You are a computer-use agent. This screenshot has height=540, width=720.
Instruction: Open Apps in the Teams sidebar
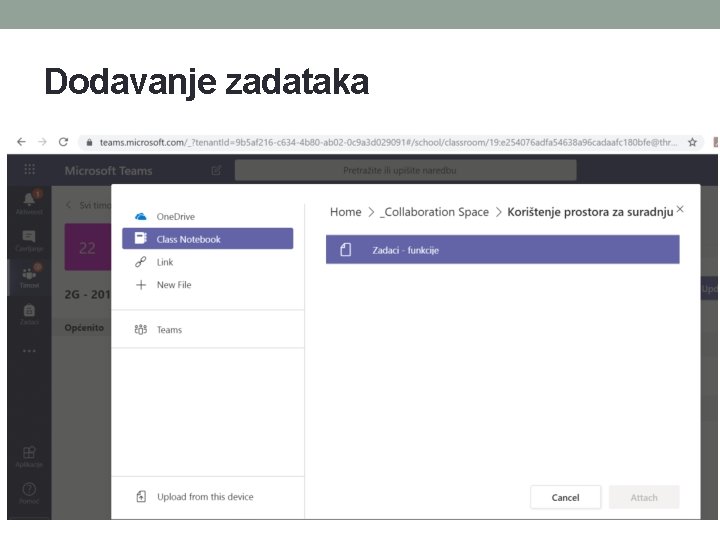[x=29, y=457]
